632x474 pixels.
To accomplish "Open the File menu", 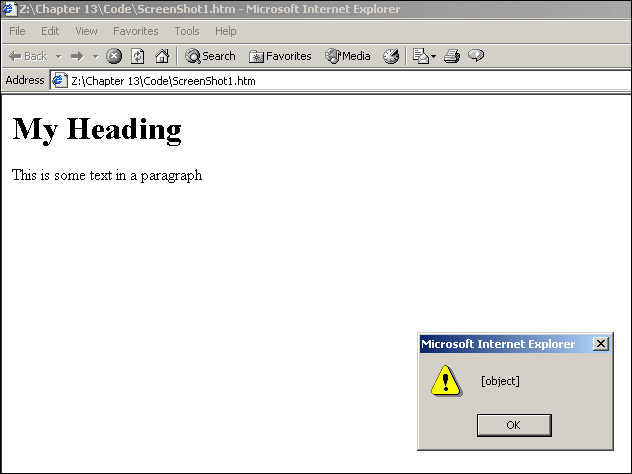I will click(x=17, y=31).
